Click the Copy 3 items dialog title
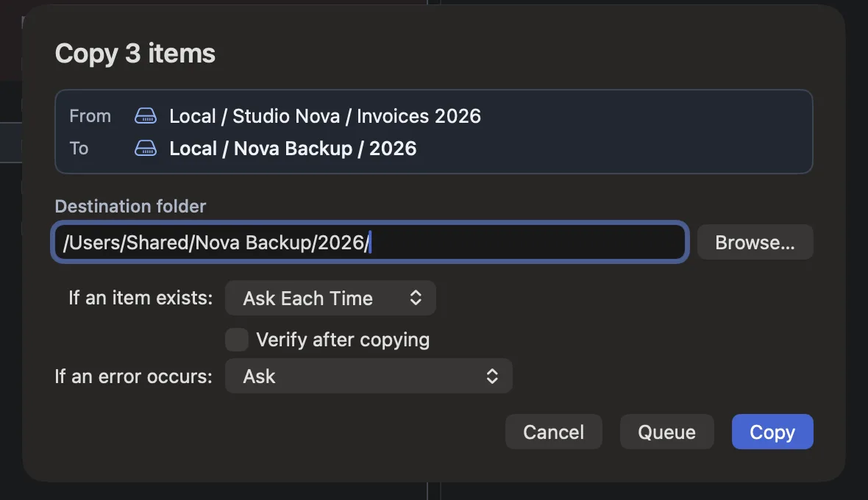The height and width of the screenshot is (500, 868). pyautogui.click(x=135, y=54)
